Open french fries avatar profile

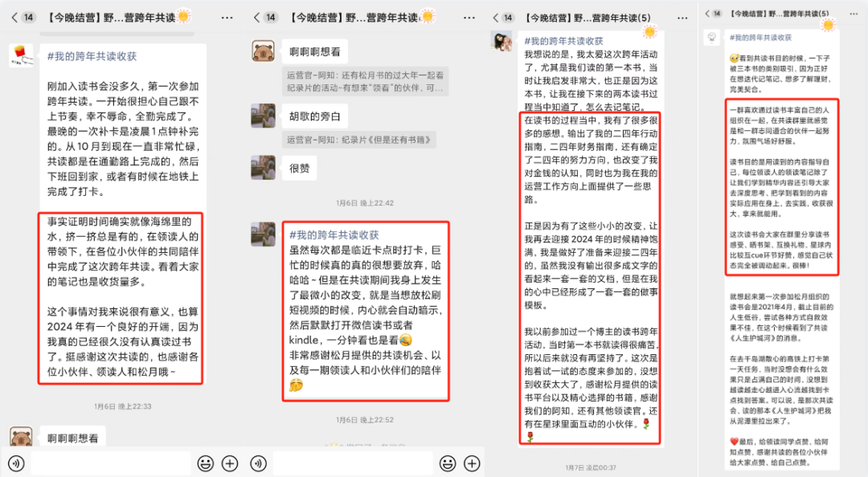pos(21,56)
